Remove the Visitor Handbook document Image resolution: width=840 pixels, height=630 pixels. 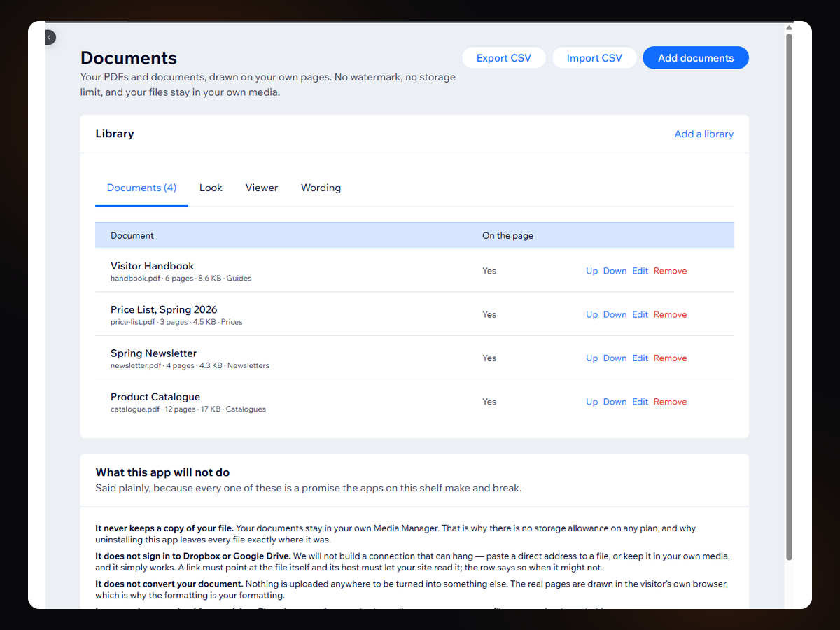click(x=670, y=271)
